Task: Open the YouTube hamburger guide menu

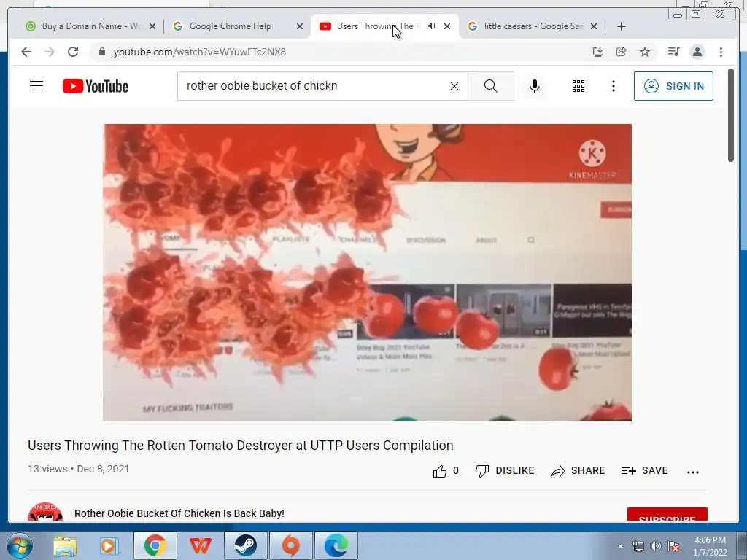Action: point(36,86)
